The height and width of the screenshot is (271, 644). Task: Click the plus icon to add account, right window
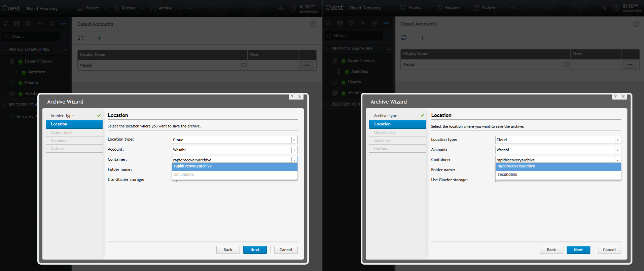422,38
